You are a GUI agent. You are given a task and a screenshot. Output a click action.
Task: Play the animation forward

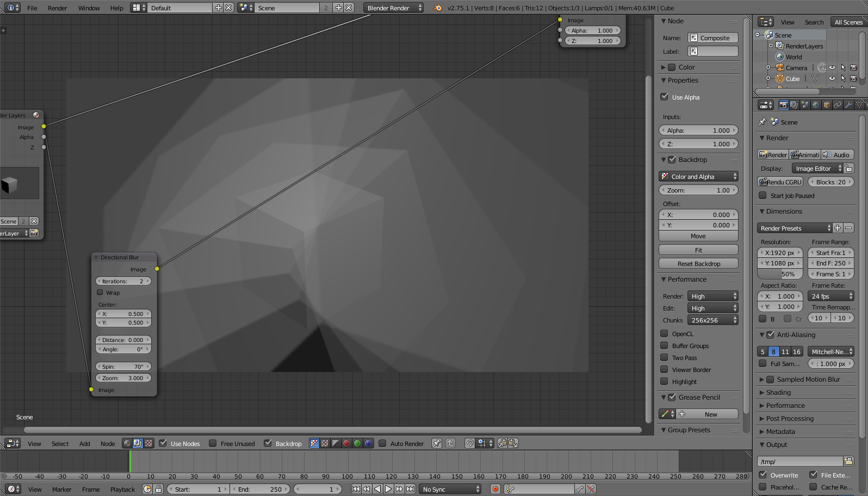pyautogui.click(x=388, y=489)
